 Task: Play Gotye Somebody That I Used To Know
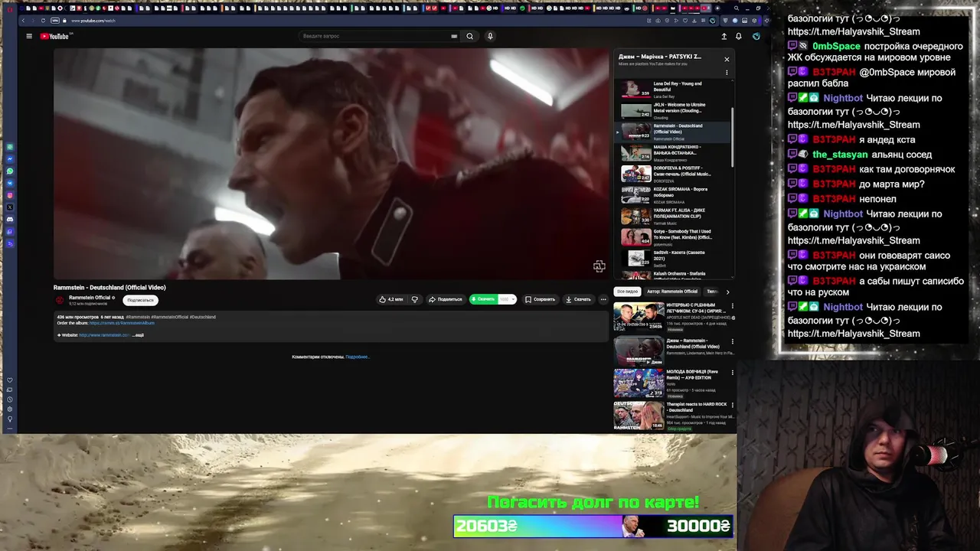[x=674, y=237]
